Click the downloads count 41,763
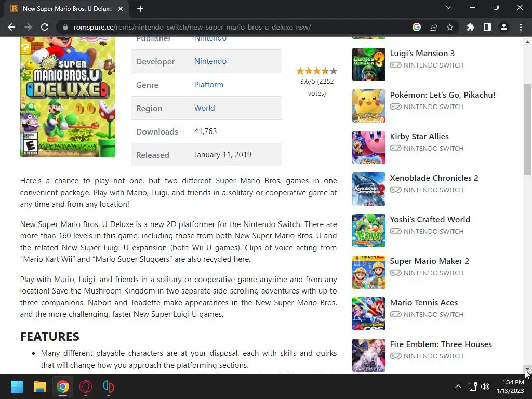The width and height of the screenshot is (532, 399). 205,131
